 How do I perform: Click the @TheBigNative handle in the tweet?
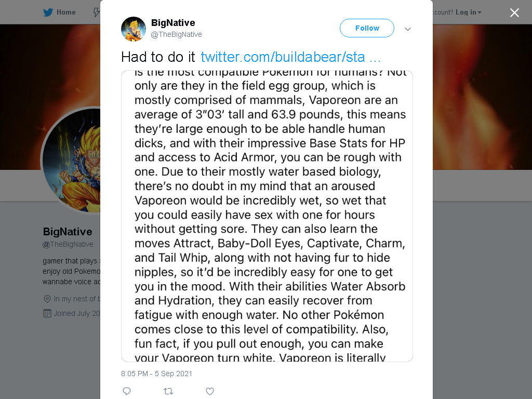click(x=176, y=34)
